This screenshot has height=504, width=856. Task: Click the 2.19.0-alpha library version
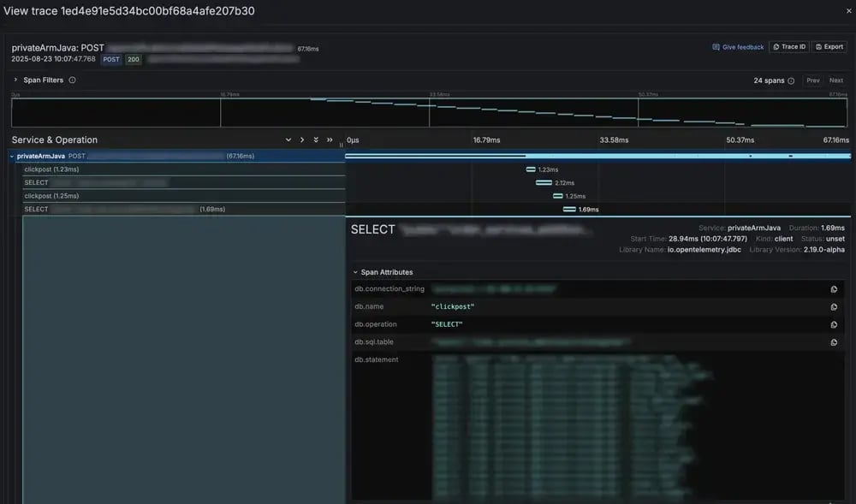(x=823, y=250)
